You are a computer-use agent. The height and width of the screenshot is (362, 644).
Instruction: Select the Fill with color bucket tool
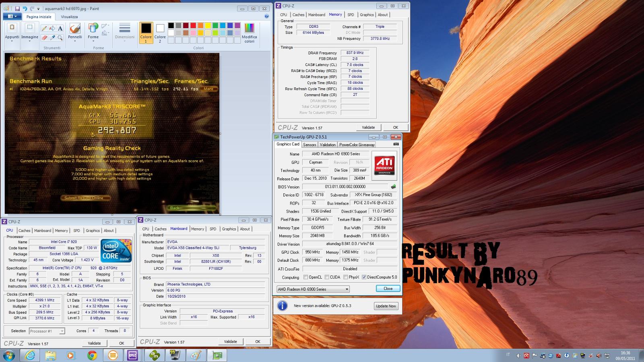point(52,28)
